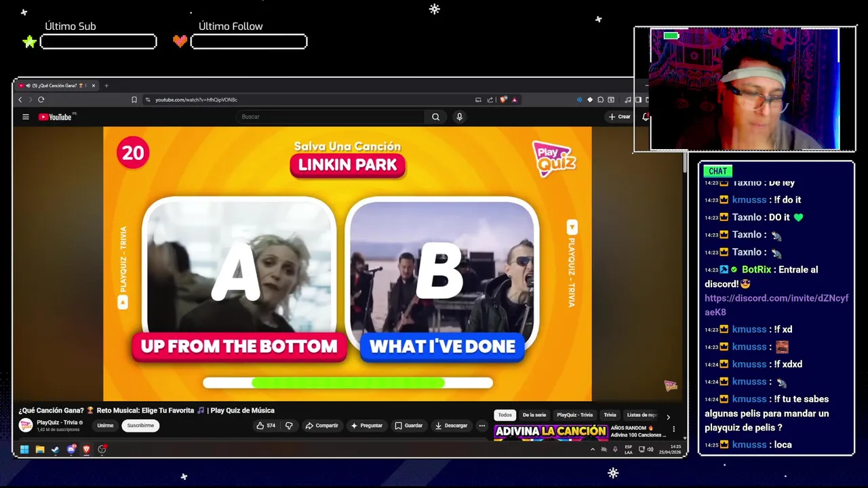
Task: Click the Suscribirme subscribe button
Action: click(140, 426)
